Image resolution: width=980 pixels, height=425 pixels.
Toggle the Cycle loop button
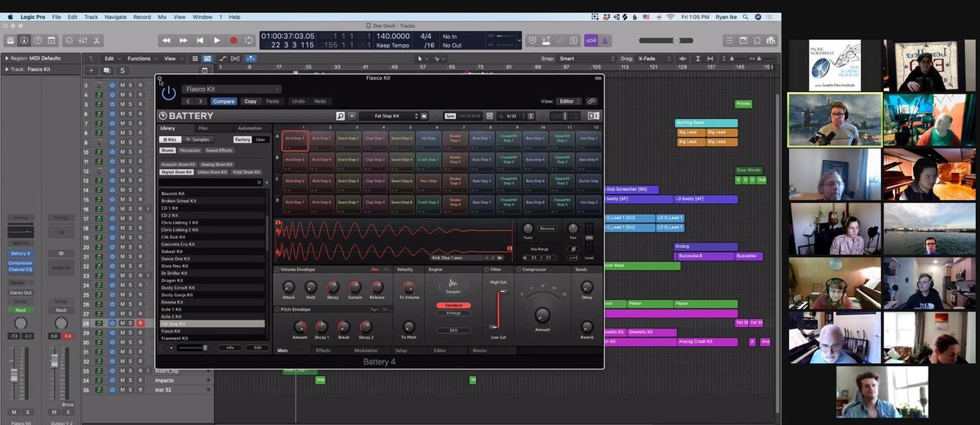[x=249, y=40]
